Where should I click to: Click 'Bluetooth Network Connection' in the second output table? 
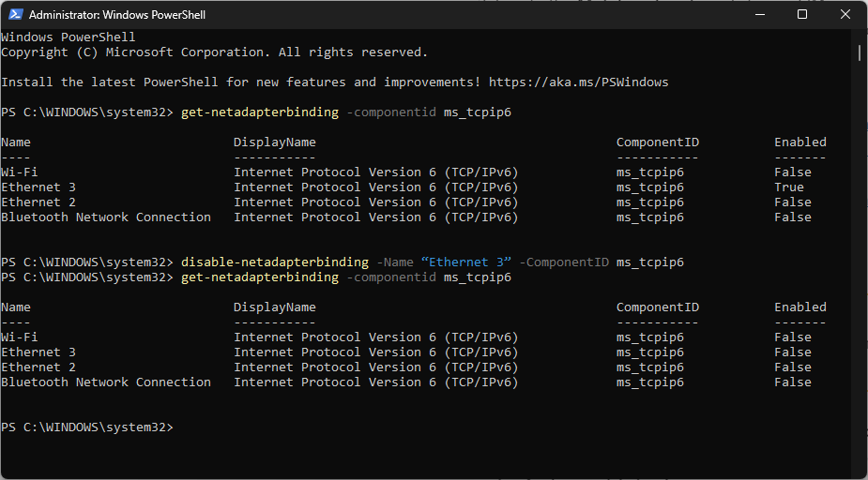click(x=106, y=382)
